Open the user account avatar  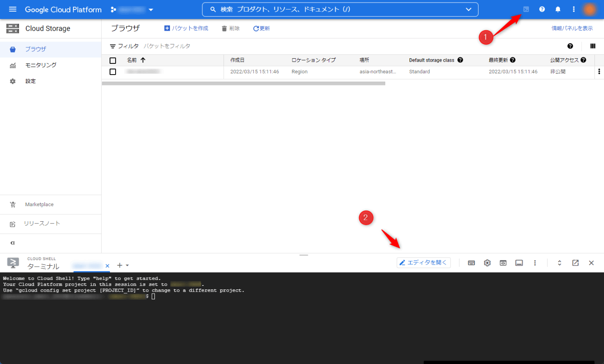589,9
